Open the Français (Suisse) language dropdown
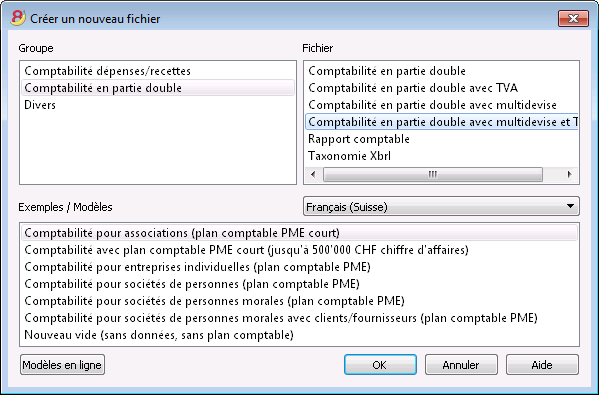 441,206
